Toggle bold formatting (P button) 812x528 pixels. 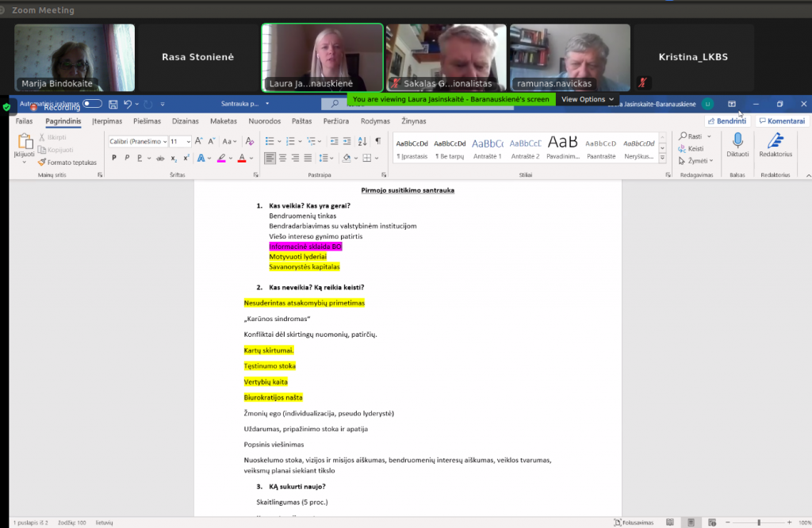coord(114,158)
